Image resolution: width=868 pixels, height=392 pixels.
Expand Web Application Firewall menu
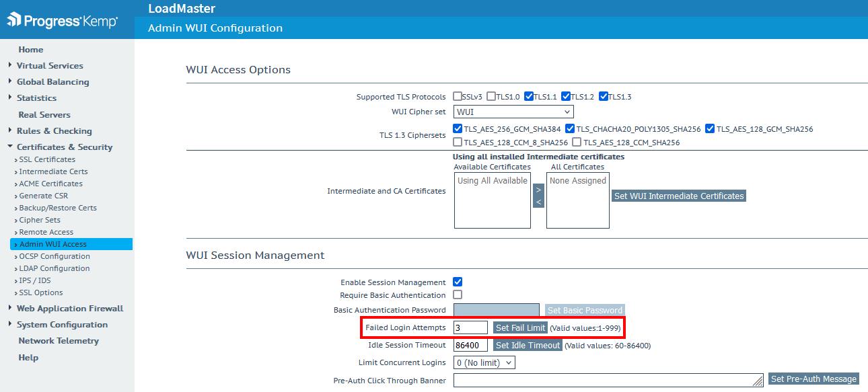tap(70, 309)
